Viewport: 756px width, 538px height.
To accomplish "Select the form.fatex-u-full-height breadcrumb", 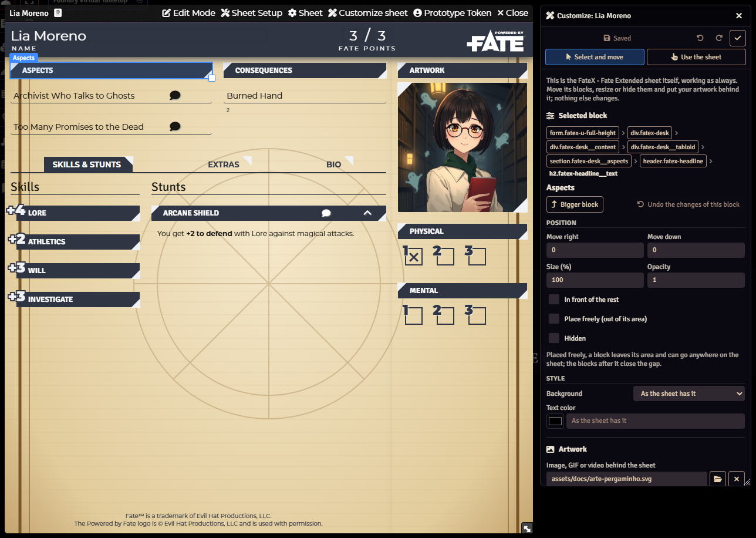I will pos(583,133).
